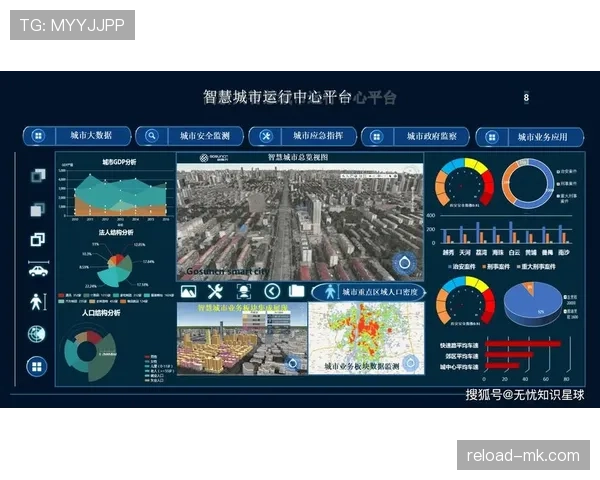Open the 城市应急指挥 tab
The width and height of the screenshot is (600, 480).
[x=303, y=137]
